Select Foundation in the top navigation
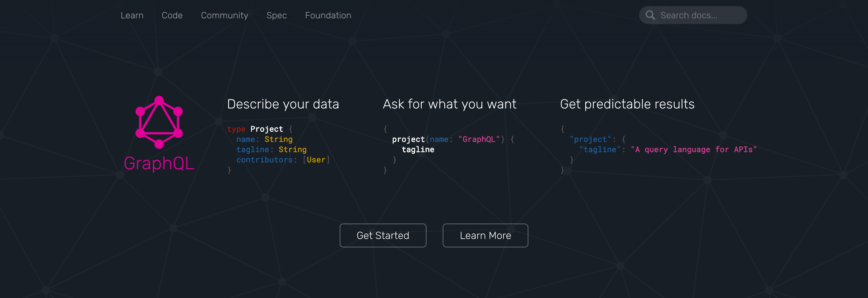This screenshot has width=868, height=298. pyautogui.click(x=328, y=15)
